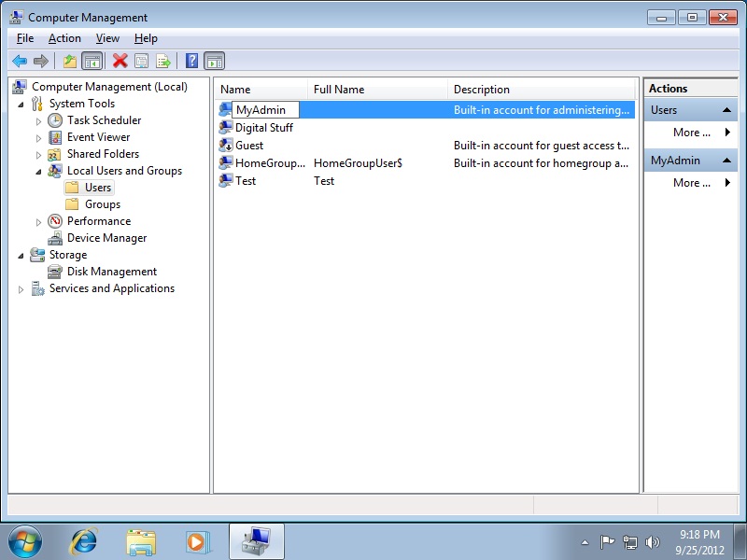Click the gray Forward arrow in toolbar
Viewport: 747px width, 560px height.
point(41,61)
